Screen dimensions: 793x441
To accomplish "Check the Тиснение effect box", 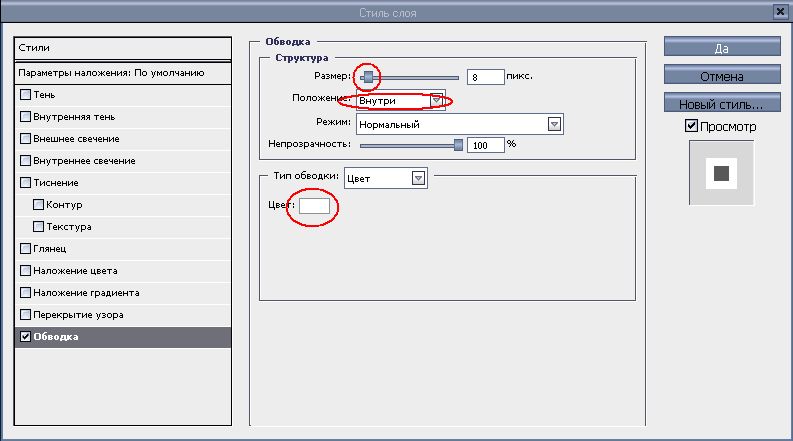I will click(x=25, y=183).
